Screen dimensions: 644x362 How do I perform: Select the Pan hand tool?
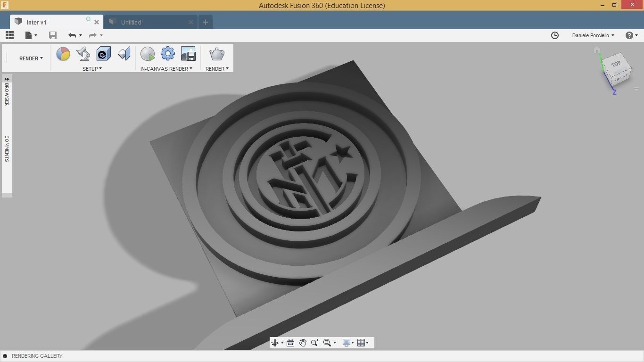point(303,343)
